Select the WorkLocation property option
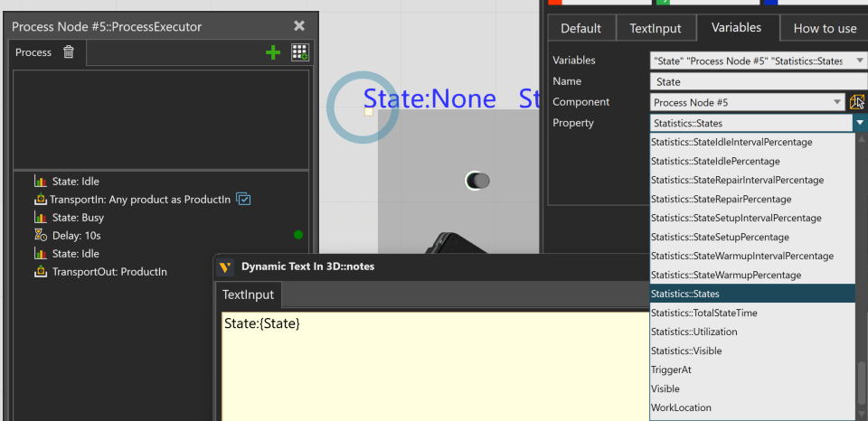Viewport: 868px width, 421px height. point(681,407)
